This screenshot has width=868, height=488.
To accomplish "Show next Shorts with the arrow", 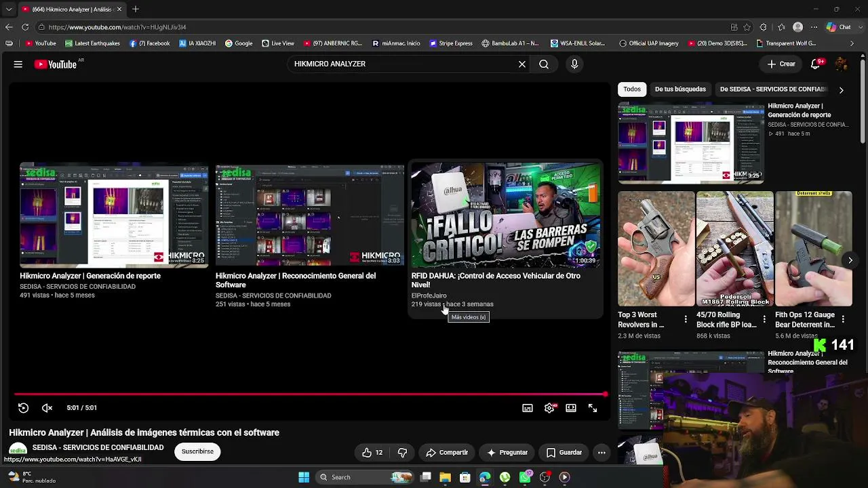I will point(850,260).
